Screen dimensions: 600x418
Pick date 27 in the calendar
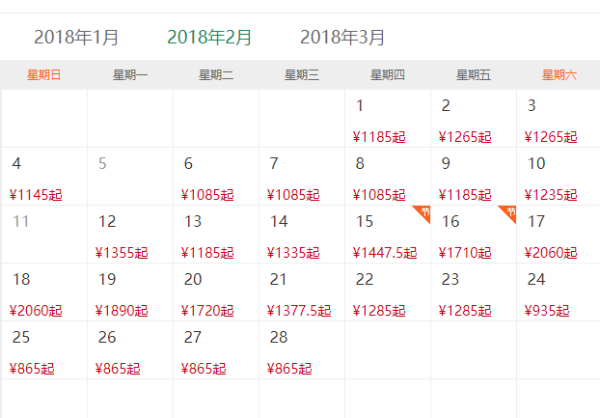[216, 350]
